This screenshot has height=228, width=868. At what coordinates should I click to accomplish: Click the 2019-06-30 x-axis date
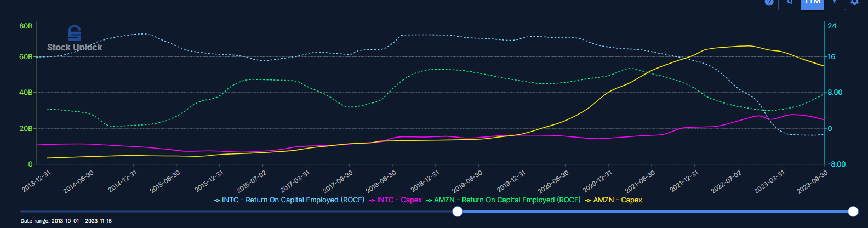pos(467,181)
